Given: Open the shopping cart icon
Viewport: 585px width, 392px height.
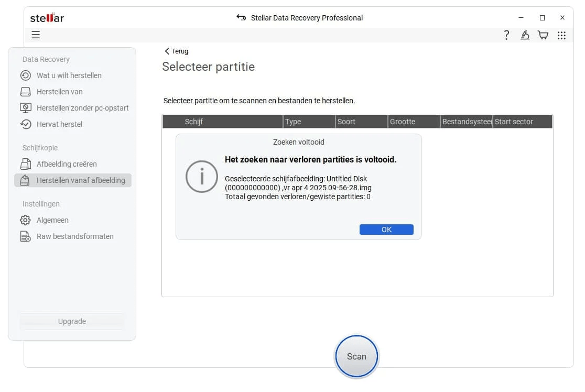Looking at the screenshot, I should click(x=543, y=35).
